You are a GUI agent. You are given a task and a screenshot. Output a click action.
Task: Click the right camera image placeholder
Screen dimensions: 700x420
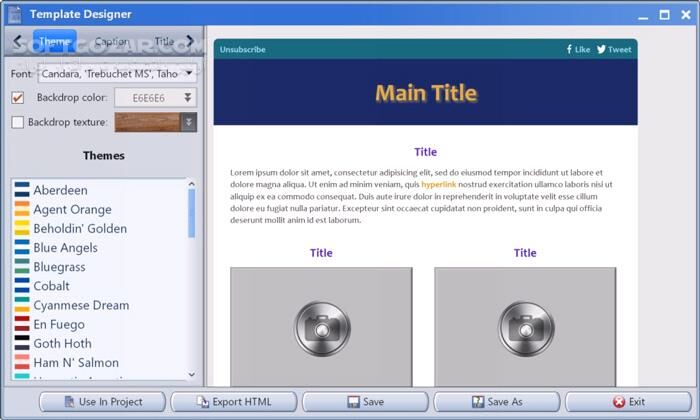click(524, 326)
